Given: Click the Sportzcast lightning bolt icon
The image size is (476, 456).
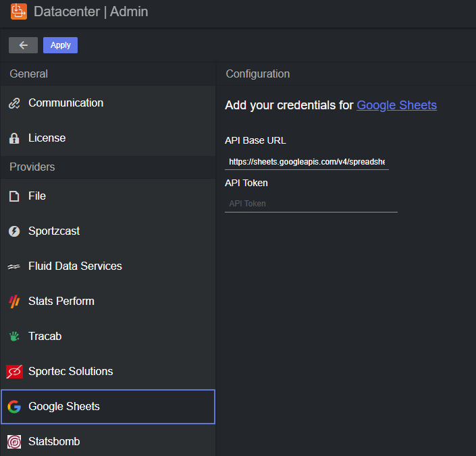Looking at the screenshot, I should [x=14, y=231].
